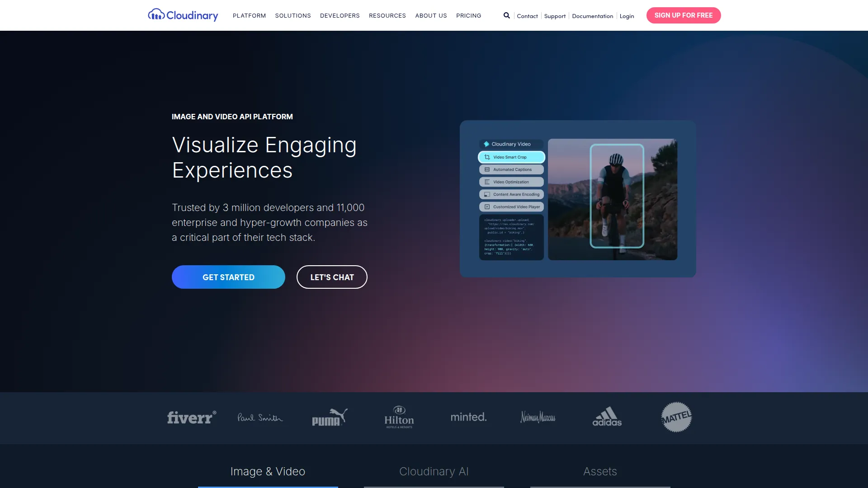Click the Hilton logo
Viewport: 868px width, 488px height.
[x=399, y=417]
